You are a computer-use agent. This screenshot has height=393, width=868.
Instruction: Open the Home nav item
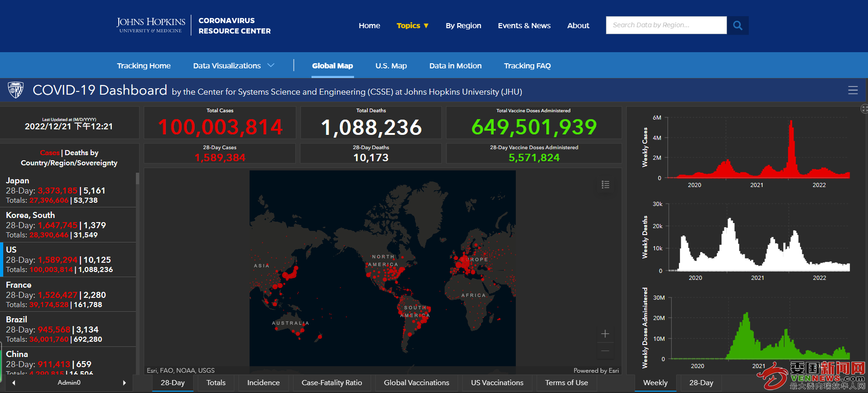(x=369, y=26)
